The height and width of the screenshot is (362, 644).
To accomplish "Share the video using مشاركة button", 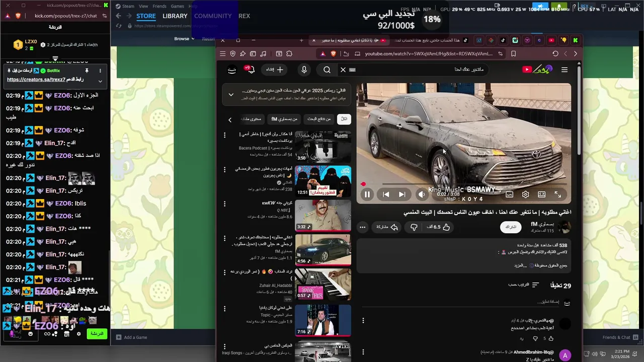I will [x=387, y=227].
